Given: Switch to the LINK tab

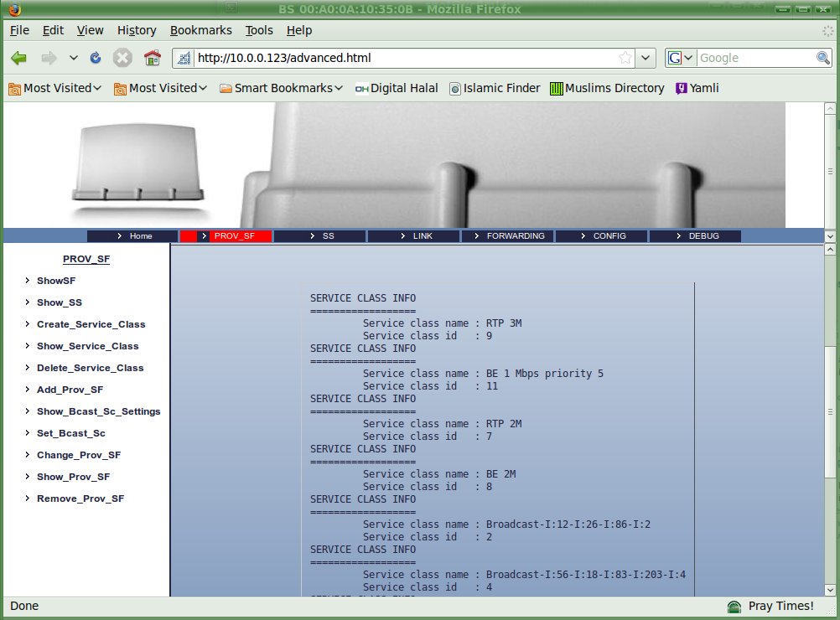Looking at the screenshot, I should click(413, 236).
